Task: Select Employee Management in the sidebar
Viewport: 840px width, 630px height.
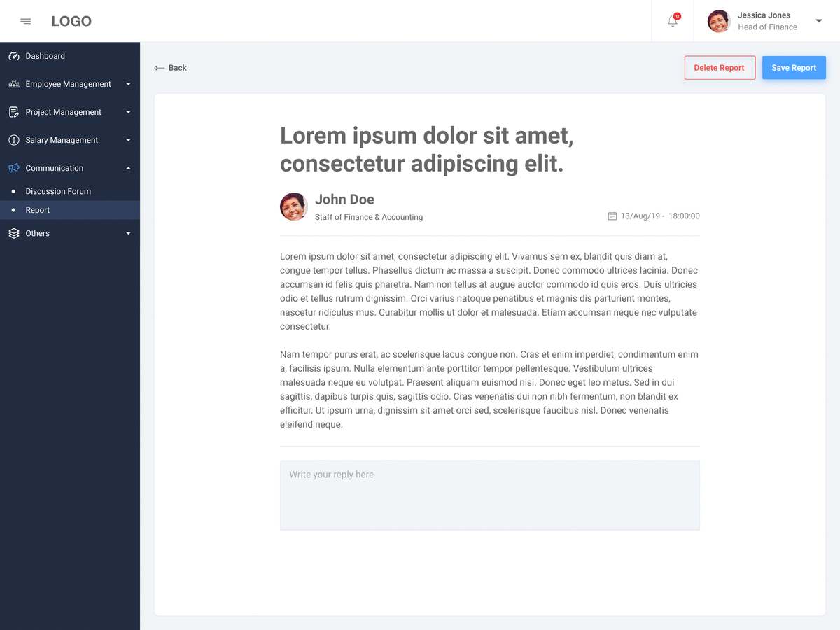Action: tap(70, 84)
